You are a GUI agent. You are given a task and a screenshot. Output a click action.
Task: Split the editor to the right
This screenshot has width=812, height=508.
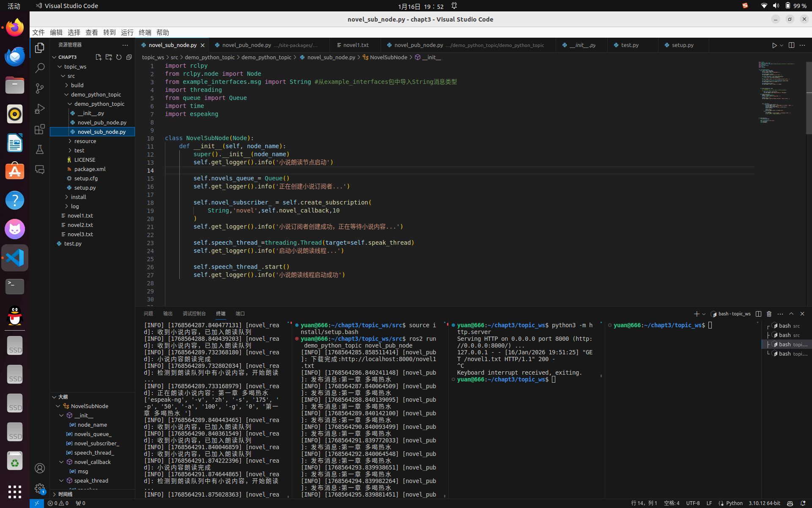[x=791, y=45]
